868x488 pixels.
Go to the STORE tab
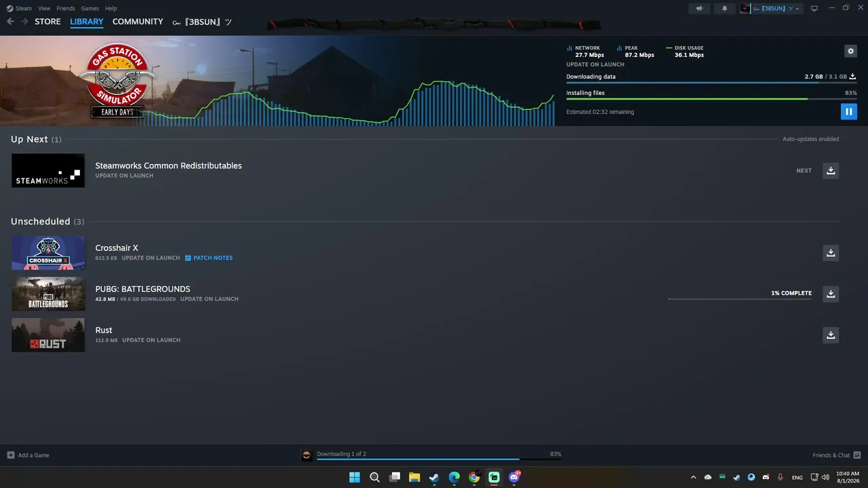(47, 22)
